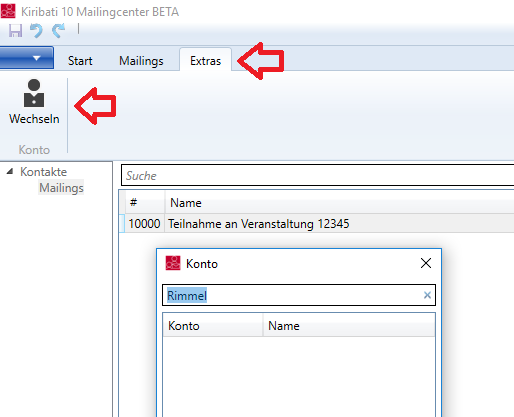514x417 pixels.
Task: Click the Kiribati app logo in title bar
Action: [8, 11]
